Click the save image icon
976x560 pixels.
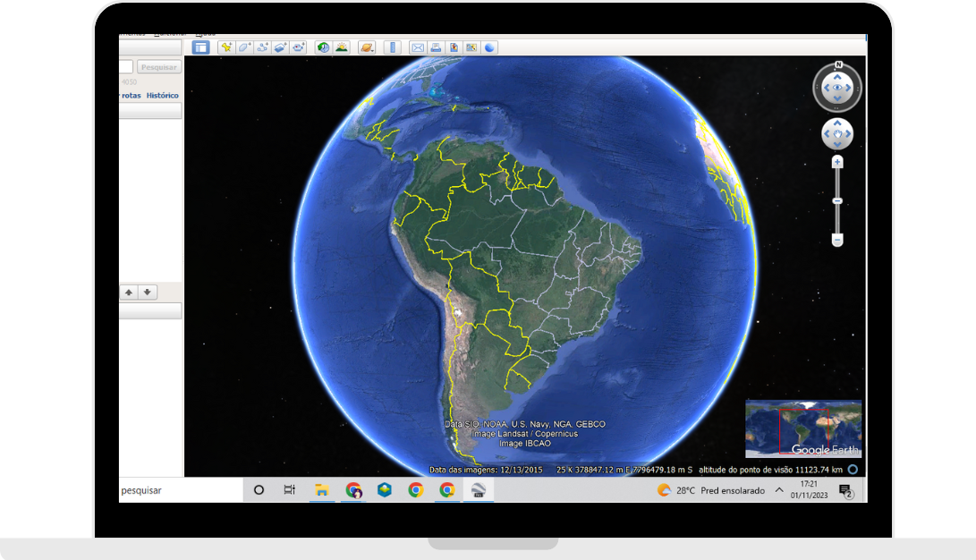[454, 47]
